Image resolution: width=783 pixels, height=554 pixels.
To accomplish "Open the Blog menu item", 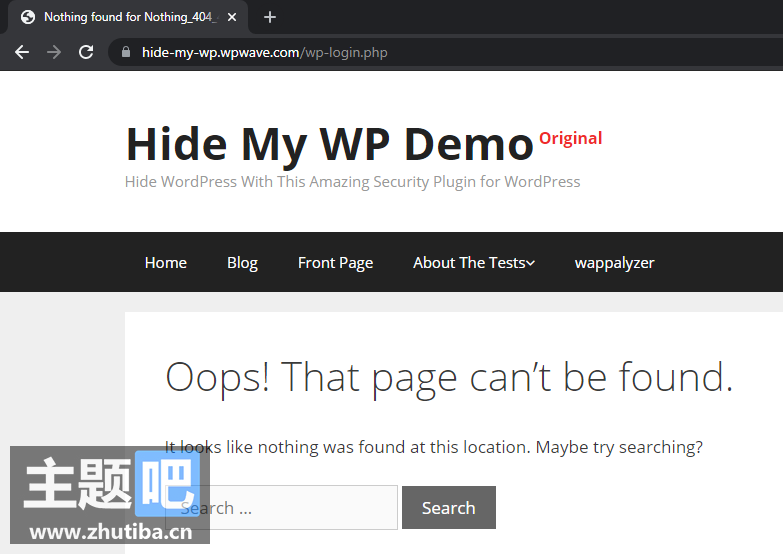I will [242, 263].
